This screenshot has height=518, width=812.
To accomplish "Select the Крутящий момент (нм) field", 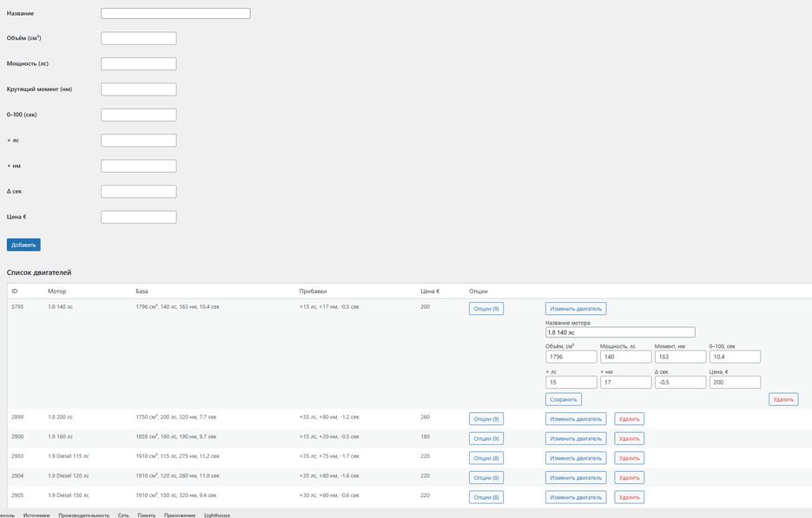I will pos(139,89).
